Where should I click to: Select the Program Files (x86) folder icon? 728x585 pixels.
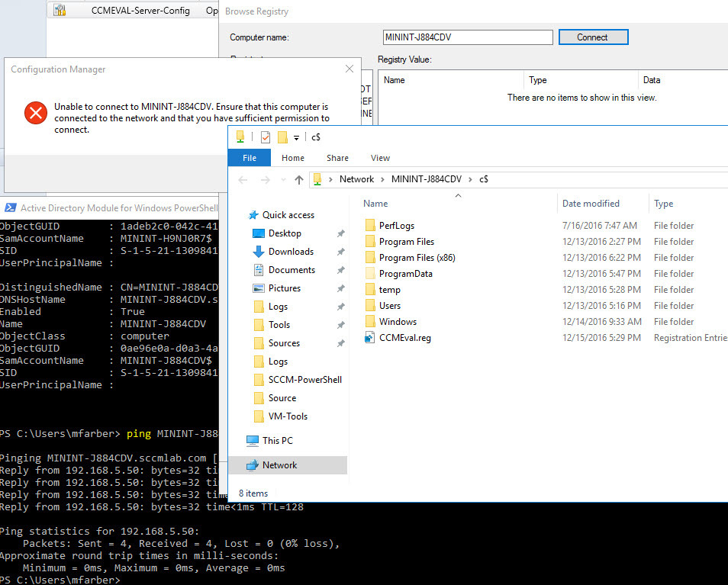pyautogui.click(x=370, y=258)
